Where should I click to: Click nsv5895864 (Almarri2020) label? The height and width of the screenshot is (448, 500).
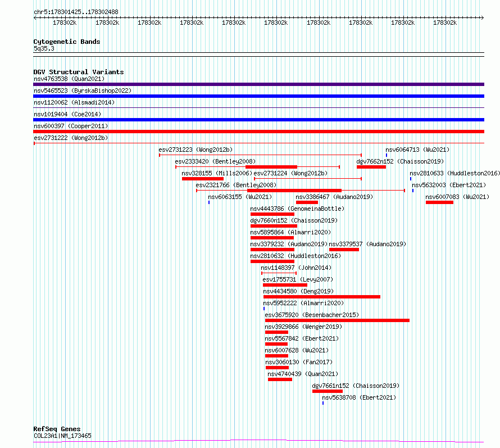290,232
